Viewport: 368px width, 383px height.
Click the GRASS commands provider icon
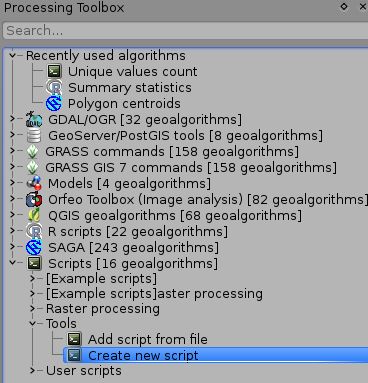pyautogui.click(x=32, y=152)
